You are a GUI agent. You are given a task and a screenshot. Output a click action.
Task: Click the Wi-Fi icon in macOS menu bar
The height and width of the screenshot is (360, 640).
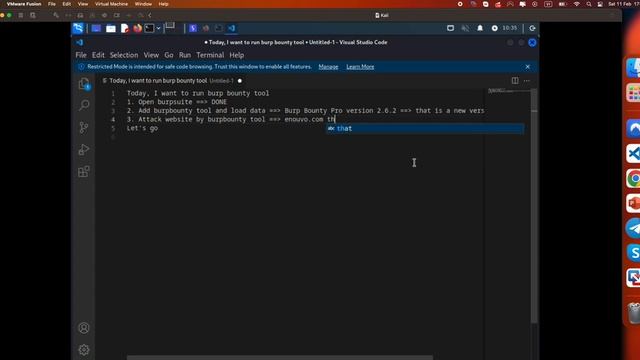pos(576,4)
